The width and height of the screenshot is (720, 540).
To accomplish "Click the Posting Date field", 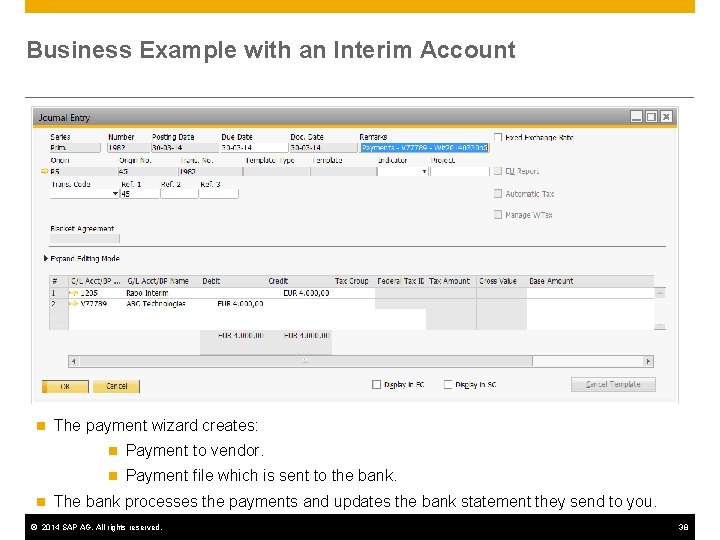I will (x=185, y=148).
